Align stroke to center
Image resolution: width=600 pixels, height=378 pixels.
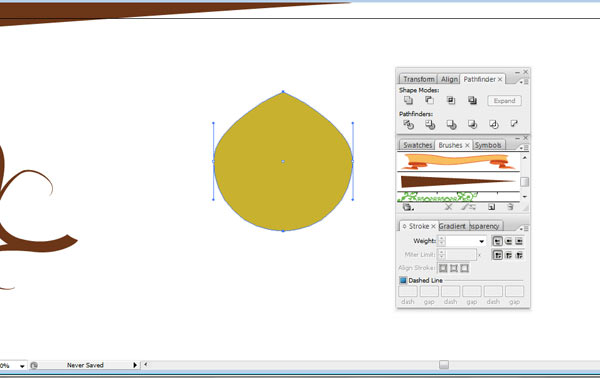[x=443, y=268]
